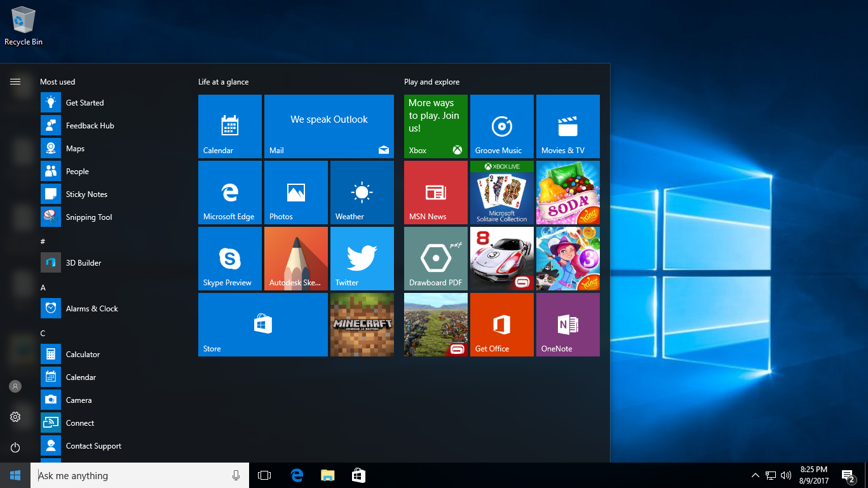Click the Life at a glance group header
868x488 pixels.
pos(224,82)
